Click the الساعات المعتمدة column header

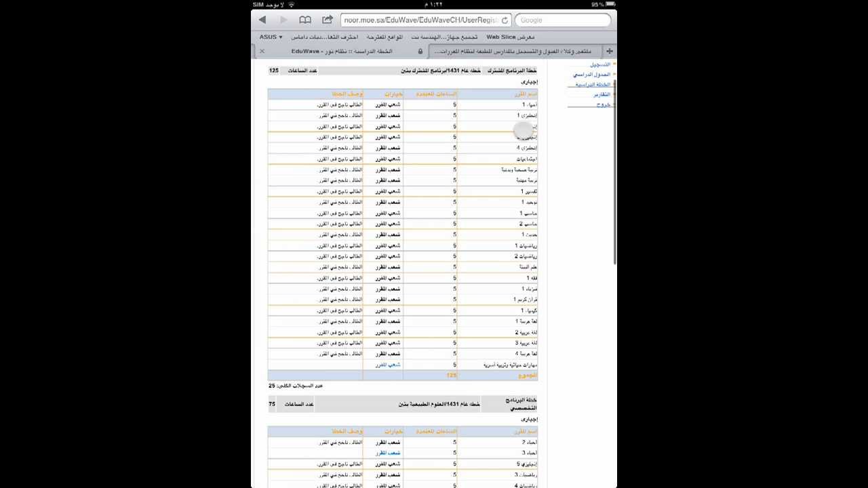(436, 94)
